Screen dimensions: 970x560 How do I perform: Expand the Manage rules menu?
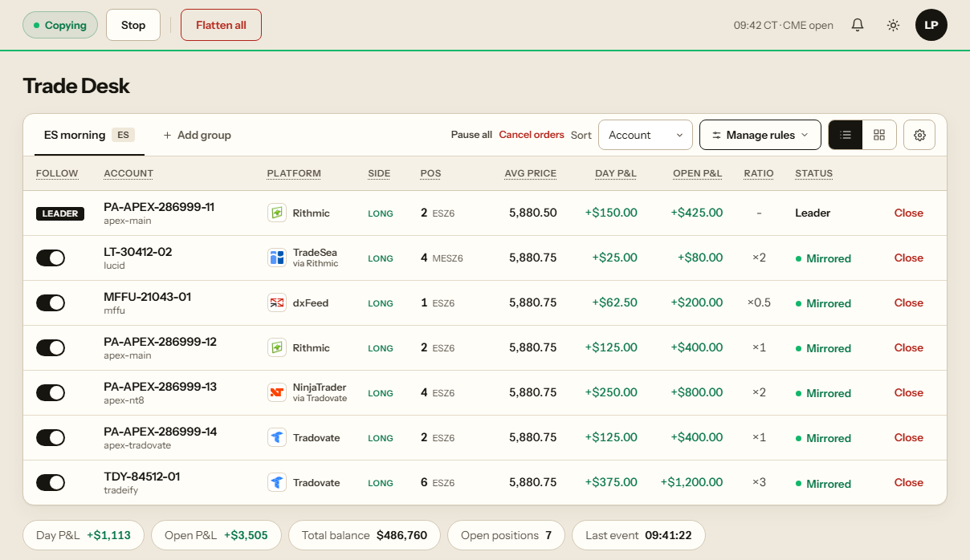point(760,135)
